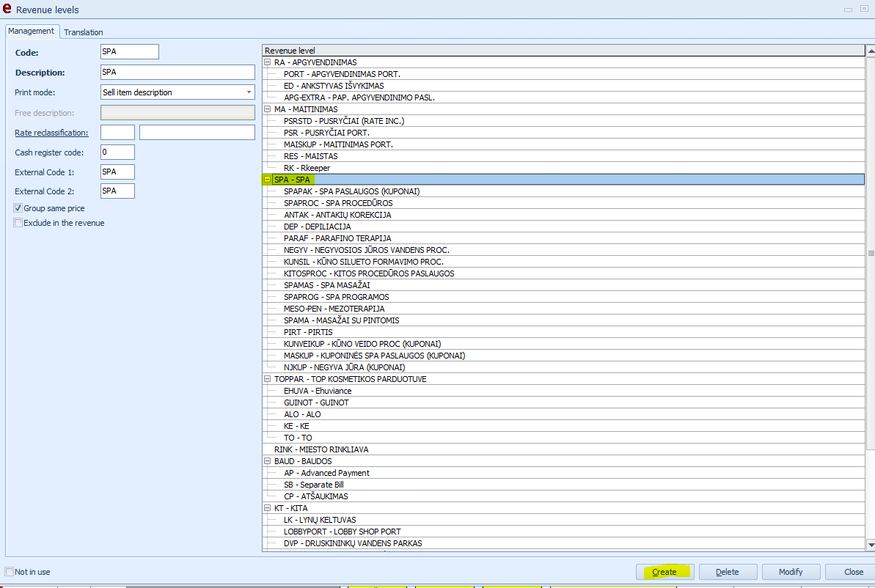This screenshot has height=588, width=875.
Task: Collapse the BAUD - BAUDOS node
Action: click(x=267, y=461)
